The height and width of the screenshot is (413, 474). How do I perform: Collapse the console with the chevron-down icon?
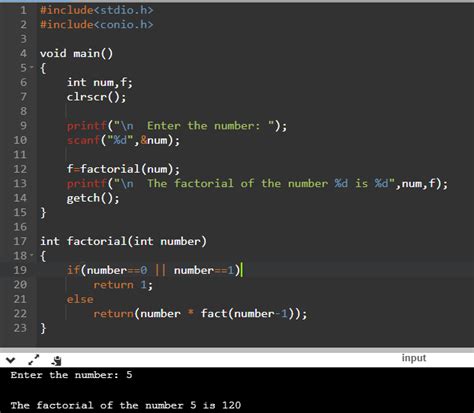point(10,360)
